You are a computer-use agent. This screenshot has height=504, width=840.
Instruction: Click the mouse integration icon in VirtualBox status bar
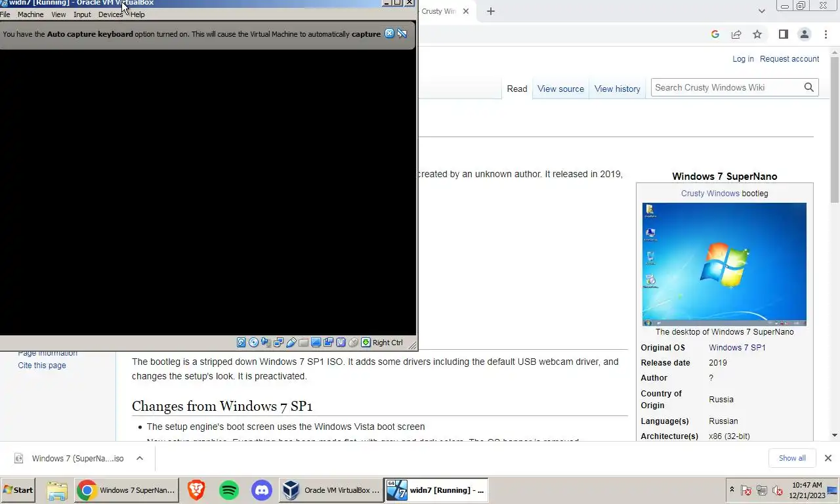(x=353, y=343)
